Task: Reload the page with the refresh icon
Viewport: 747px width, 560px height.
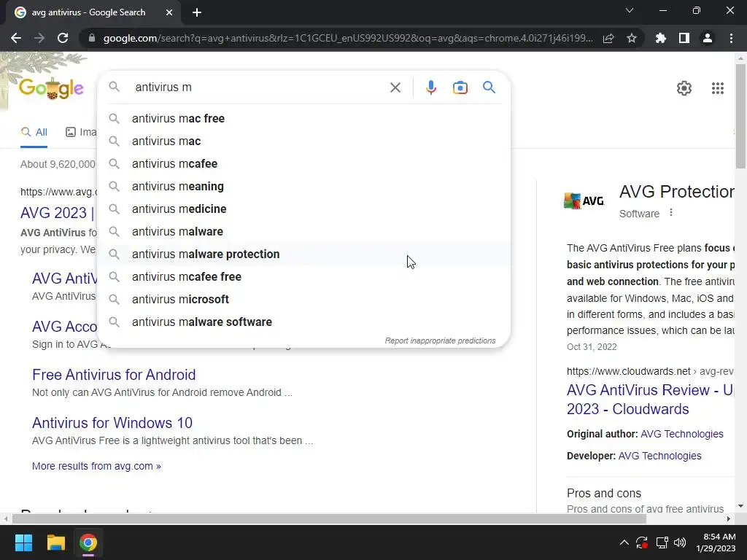Action: tap(63, 38)
